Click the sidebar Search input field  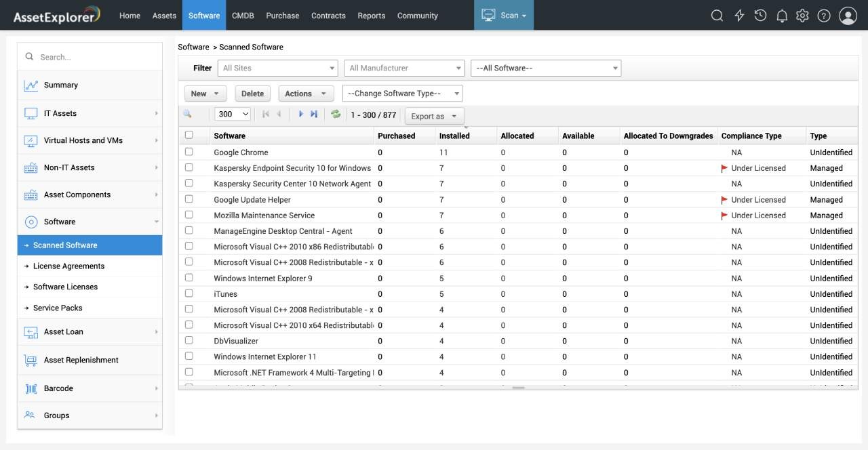coord(90,57)
